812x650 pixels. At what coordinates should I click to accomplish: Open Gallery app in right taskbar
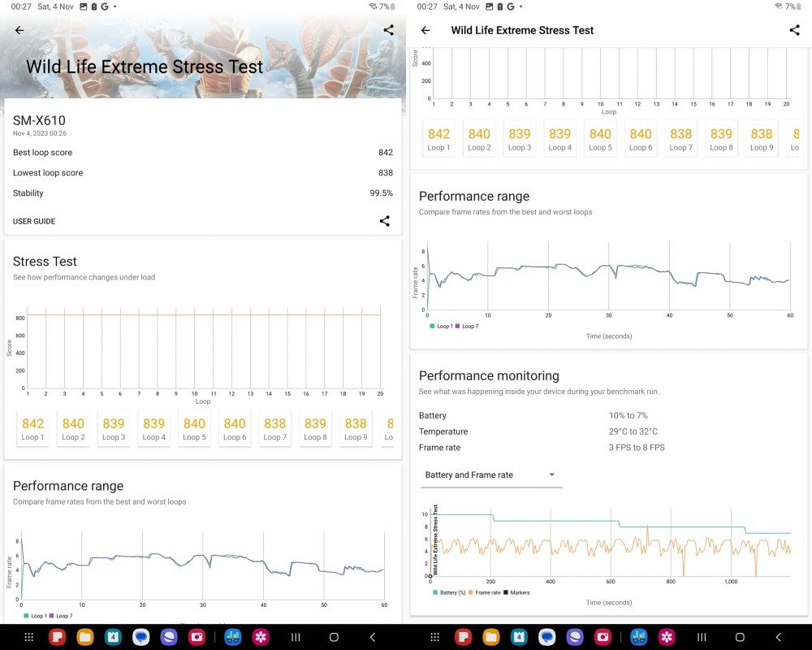click(667, 637)
